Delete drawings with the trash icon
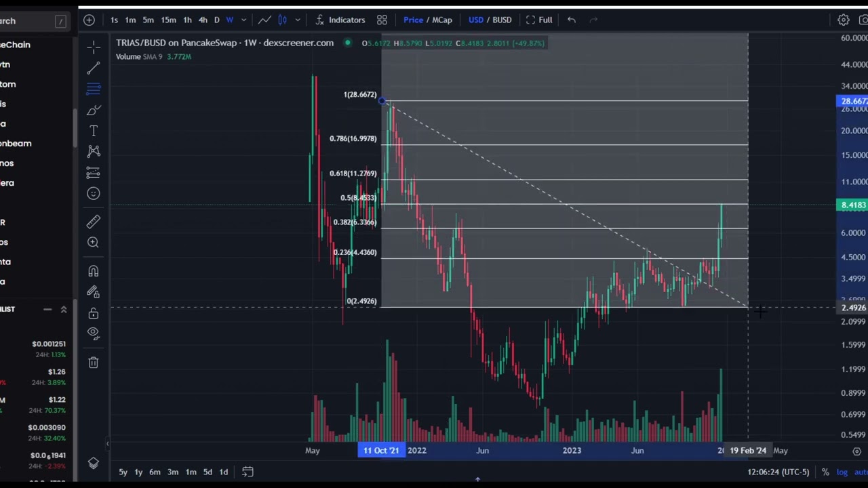This screenshot has width=868, height=488. [x=94, y=362]
